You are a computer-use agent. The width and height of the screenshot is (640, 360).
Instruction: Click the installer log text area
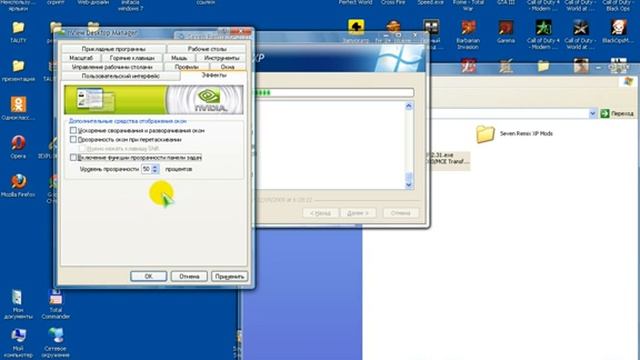pos(330,145)
